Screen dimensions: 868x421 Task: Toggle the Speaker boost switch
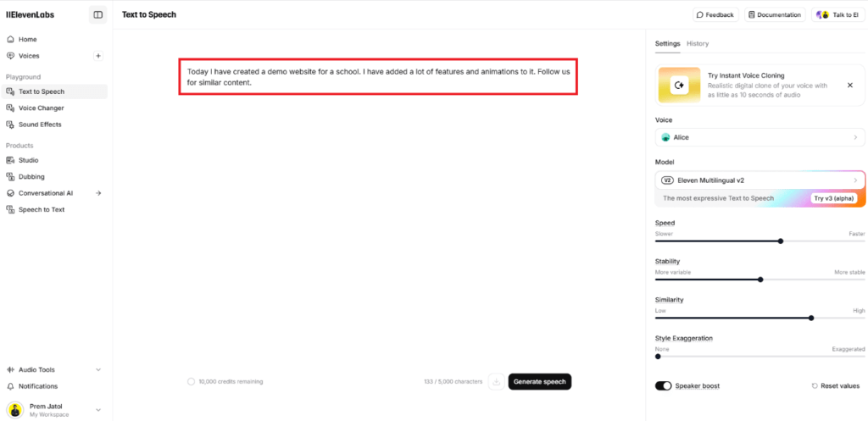coord(663,385)
